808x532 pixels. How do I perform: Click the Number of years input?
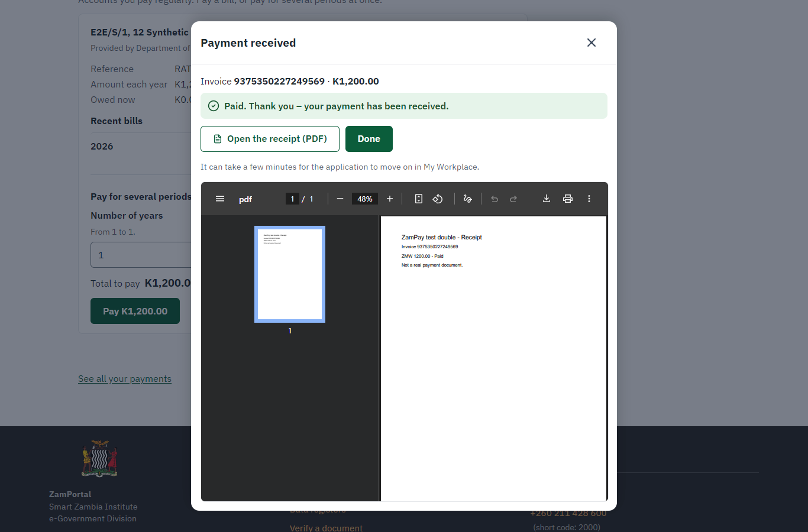(141, 255)
